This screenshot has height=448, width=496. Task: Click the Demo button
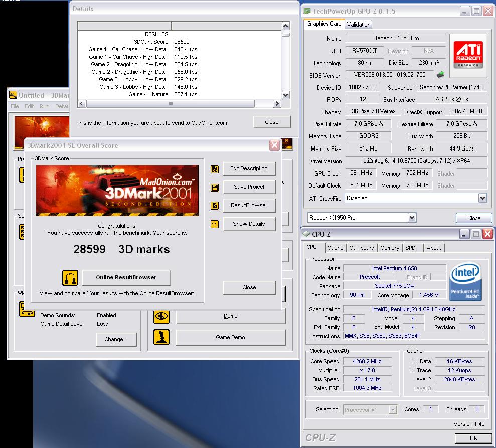point(231,316)
